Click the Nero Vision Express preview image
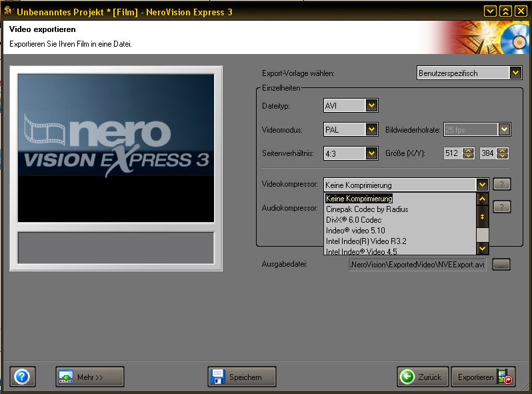 (x=116, y=148)
